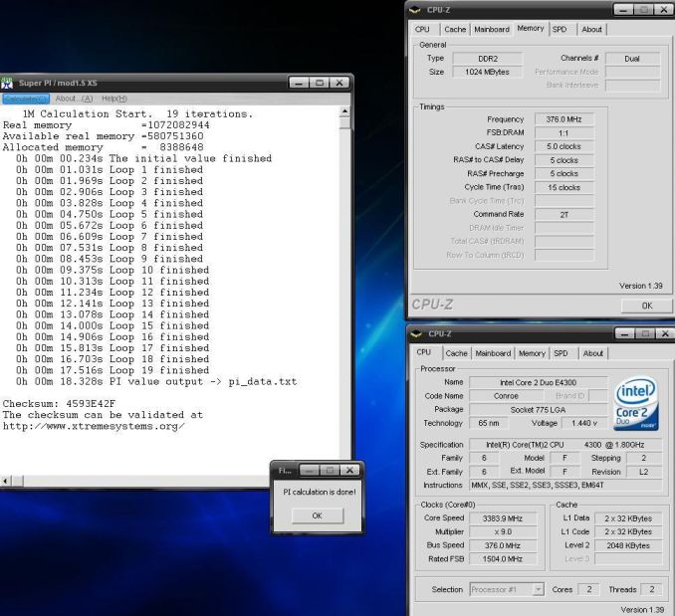
Task: Switch to Memory tab in the lower CPU-Z window
Action: [x=531, y=353]
